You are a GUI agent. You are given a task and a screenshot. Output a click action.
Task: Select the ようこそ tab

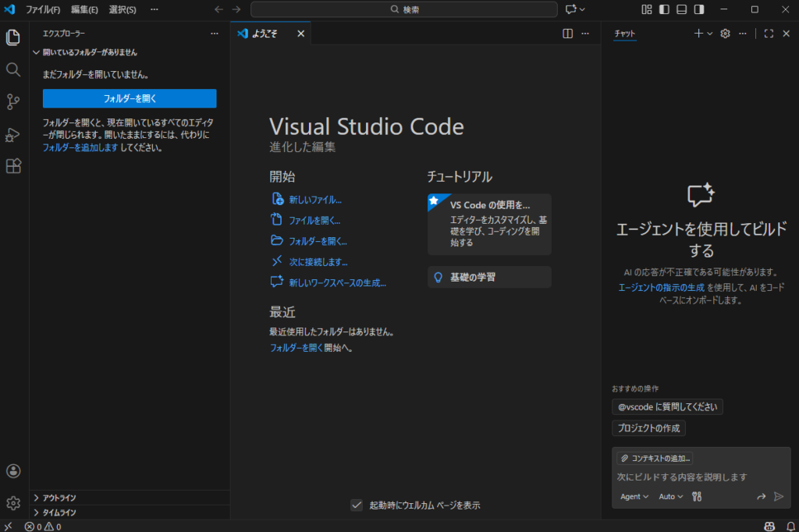[265, 34]
